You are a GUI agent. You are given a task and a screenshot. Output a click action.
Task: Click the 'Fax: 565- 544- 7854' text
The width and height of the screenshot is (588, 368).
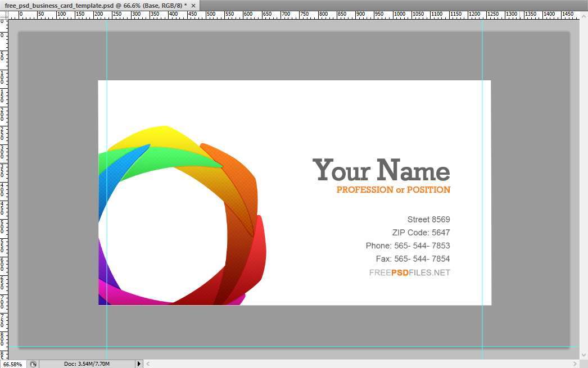pyautogui.click(x=413, y=258)
